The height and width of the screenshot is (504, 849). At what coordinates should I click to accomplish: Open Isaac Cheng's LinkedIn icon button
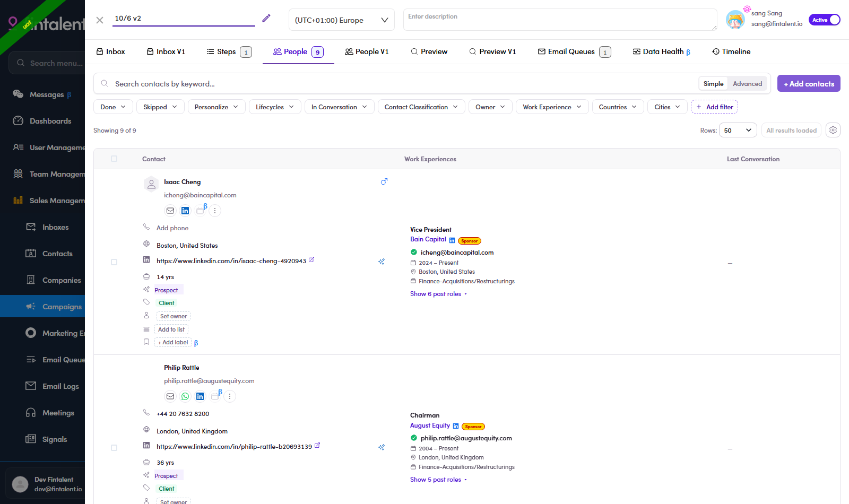(x=185, y=211)
